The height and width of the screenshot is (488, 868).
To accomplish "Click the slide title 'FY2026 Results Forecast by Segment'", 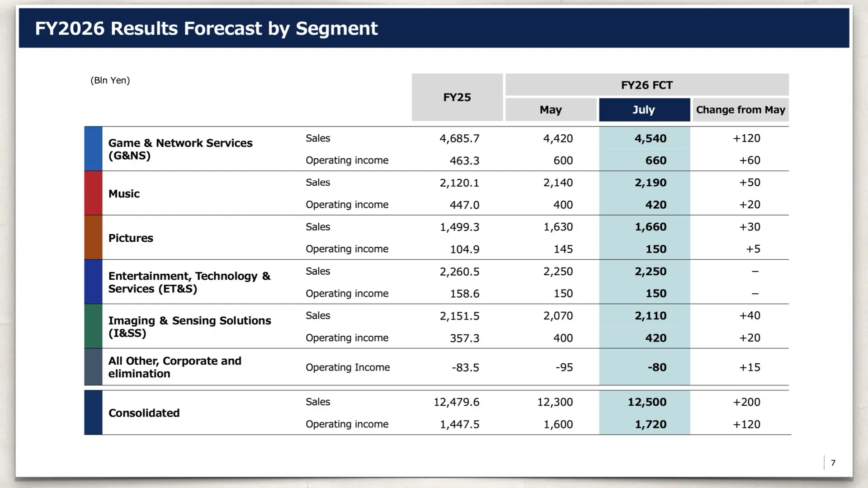I will click(x=206, y=28).
